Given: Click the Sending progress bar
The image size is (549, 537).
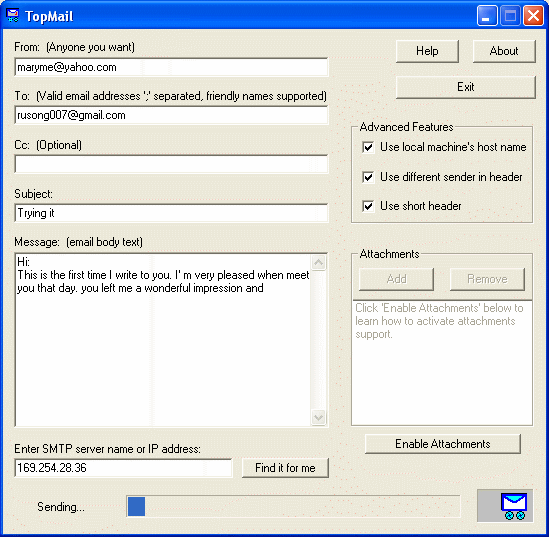Looking at the screenshot, I should 293,506.
